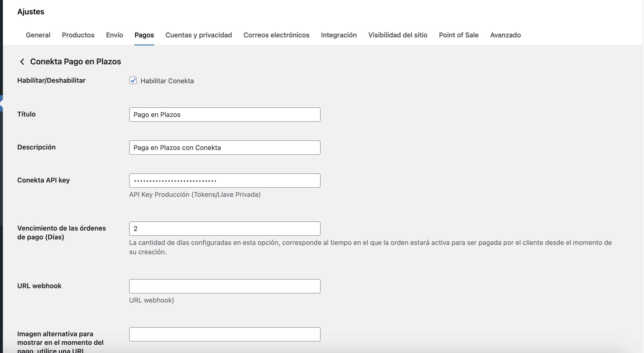
Task: Click the 'La cantidad de días configuradas' description
Action: point(370,247)
